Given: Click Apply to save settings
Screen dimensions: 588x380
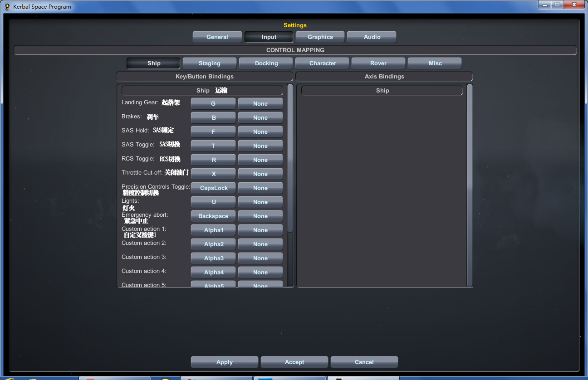Looking at the screenshot, I should tap(225, 362).
